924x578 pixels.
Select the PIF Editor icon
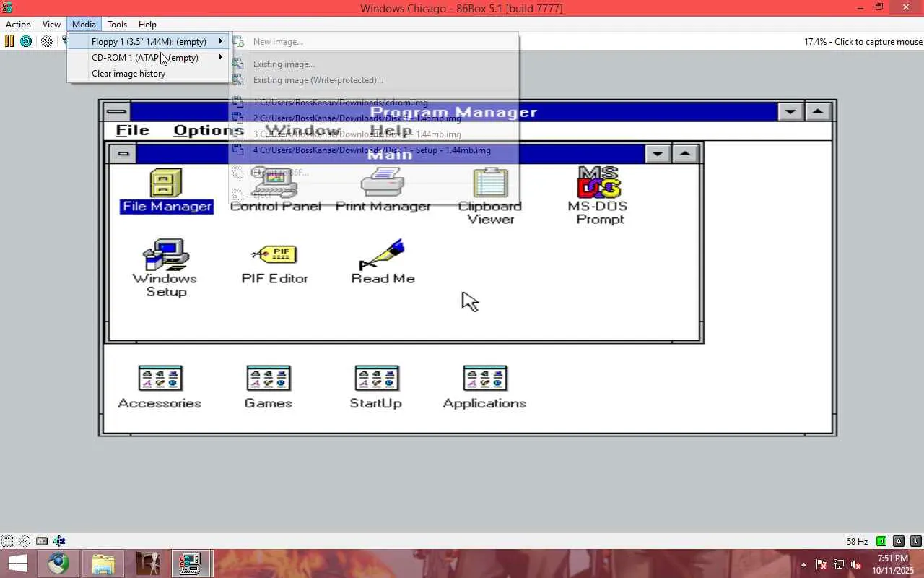274,263
